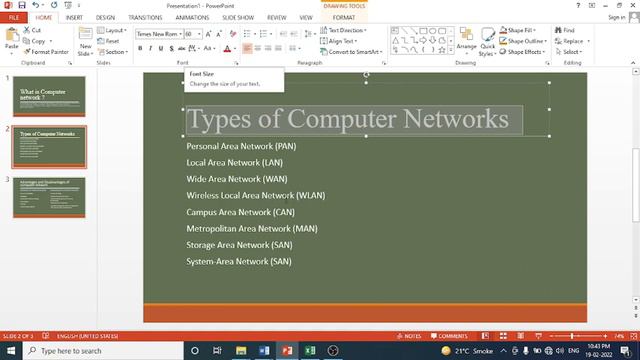Open Windows Task View
The image size is (640, 360).
point(217,351)
